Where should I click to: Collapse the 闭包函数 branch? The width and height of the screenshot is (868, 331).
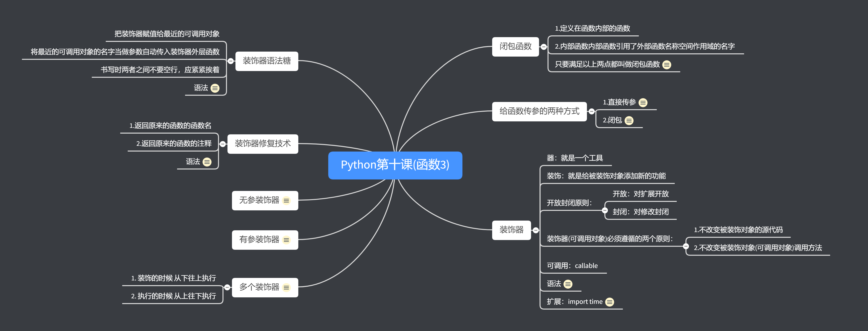543,47
